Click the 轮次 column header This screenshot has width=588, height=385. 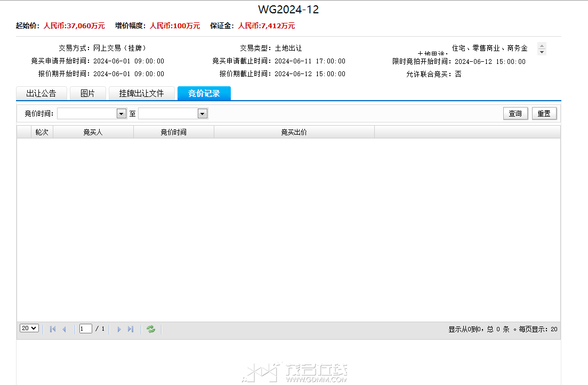tap(42, 132)
